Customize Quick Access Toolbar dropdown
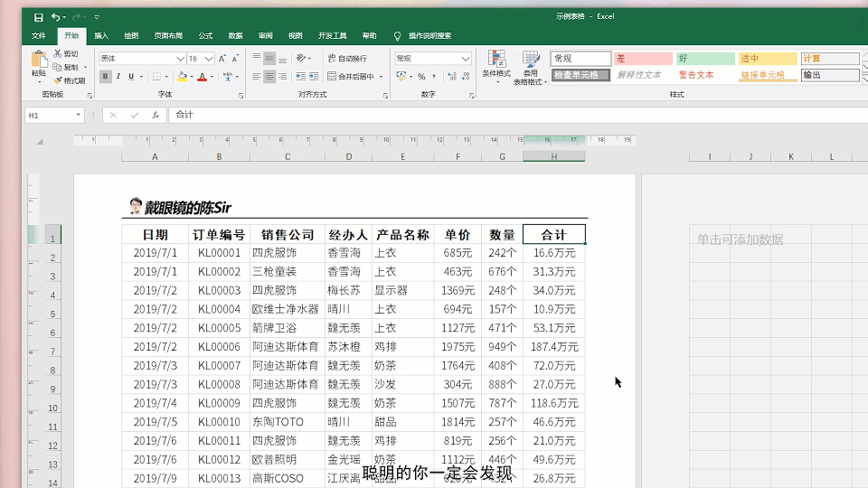This screenshot has width=868, height=488. point(97,17)
